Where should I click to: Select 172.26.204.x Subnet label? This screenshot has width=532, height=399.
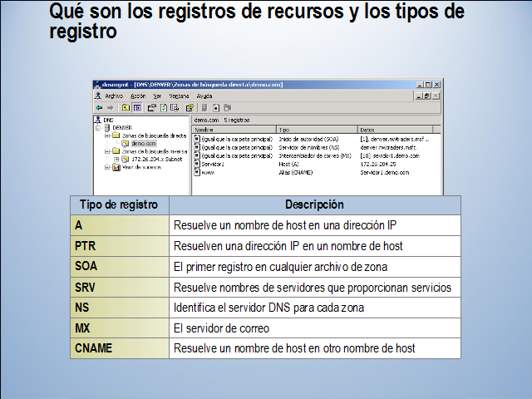click(157, 159)
